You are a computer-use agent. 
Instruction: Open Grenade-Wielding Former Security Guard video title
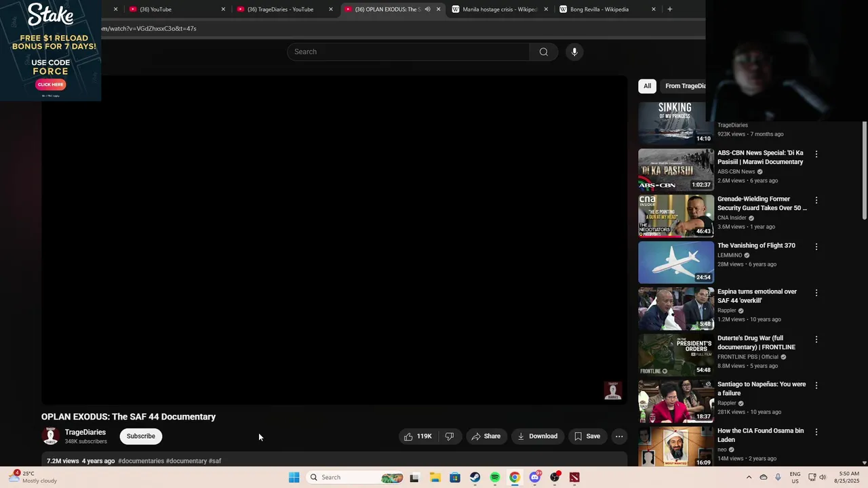coord(762,203)
